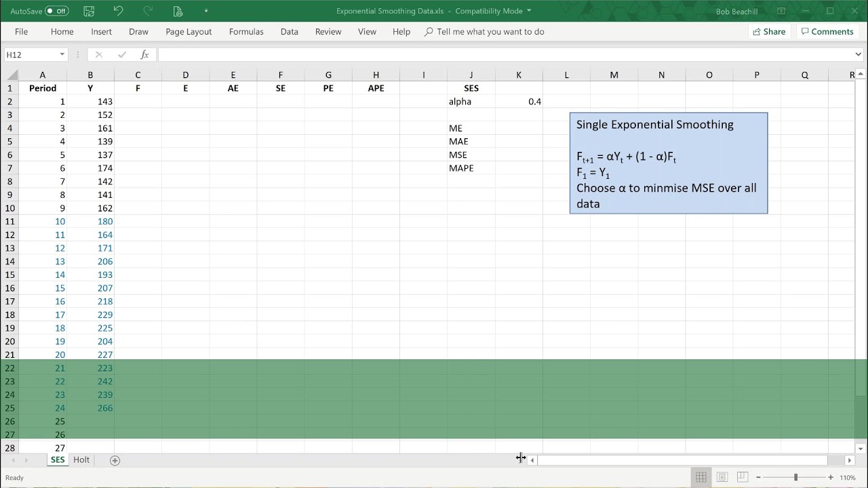Click the MAPE label cell

click(471, 168)
